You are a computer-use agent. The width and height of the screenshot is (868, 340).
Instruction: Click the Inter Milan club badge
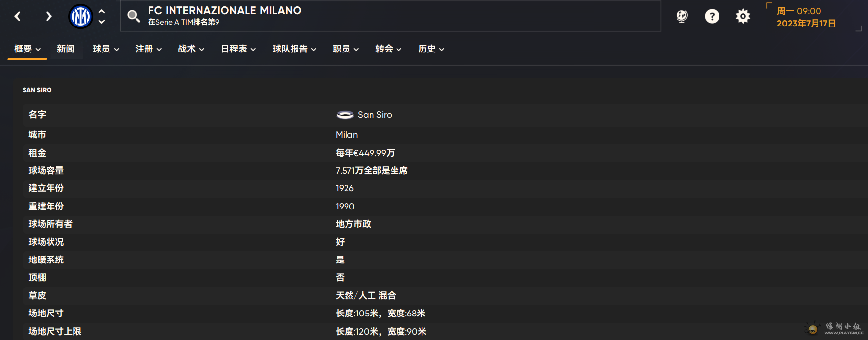pyautogui.click(x=80, y=17)
